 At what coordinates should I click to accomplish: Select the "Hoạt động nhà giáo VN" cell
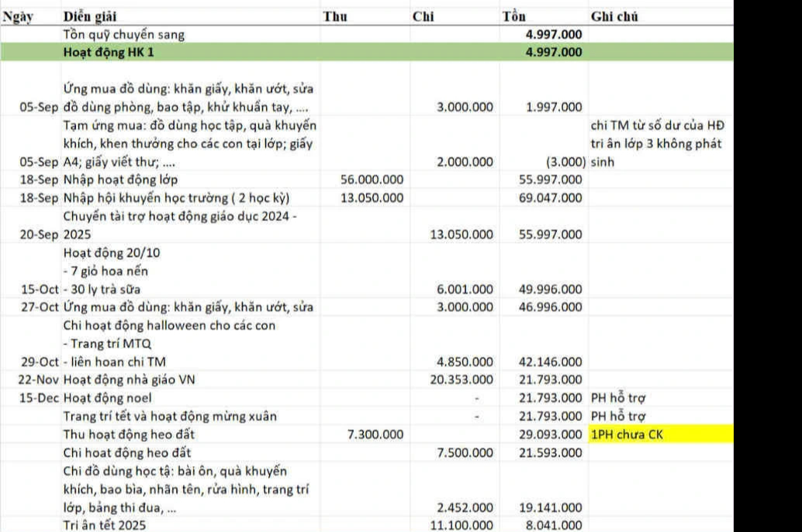tap(130, 380)
